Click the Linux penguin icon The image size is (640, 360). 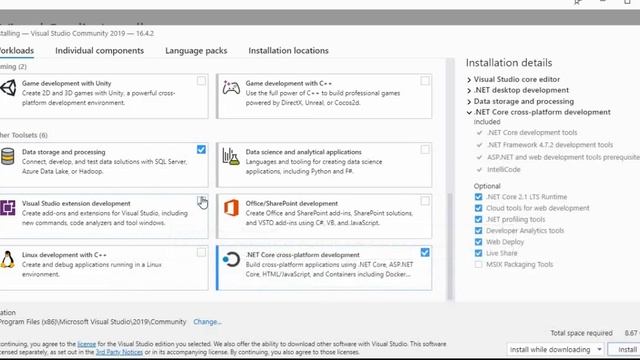click(x=7, y=260)
